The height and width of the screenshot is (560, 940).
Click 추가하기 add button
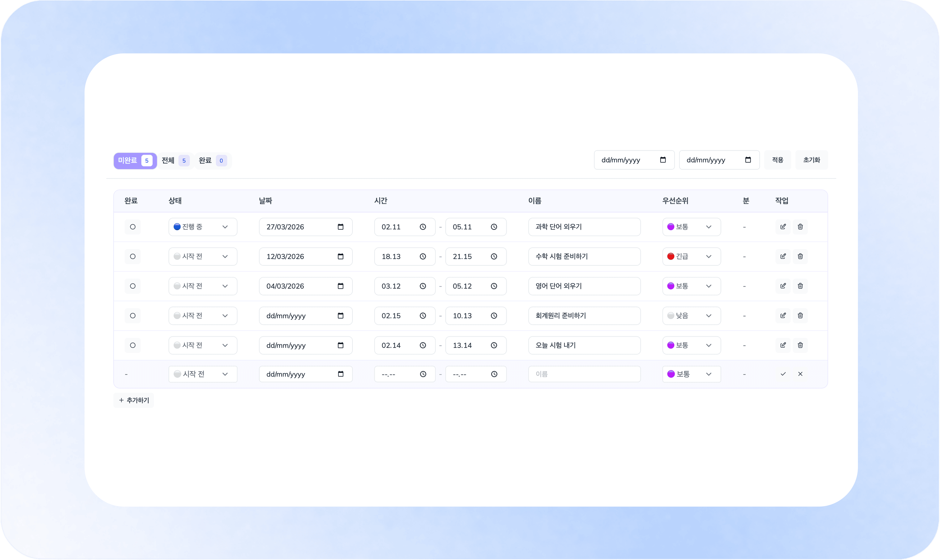[x=134, y=400]
